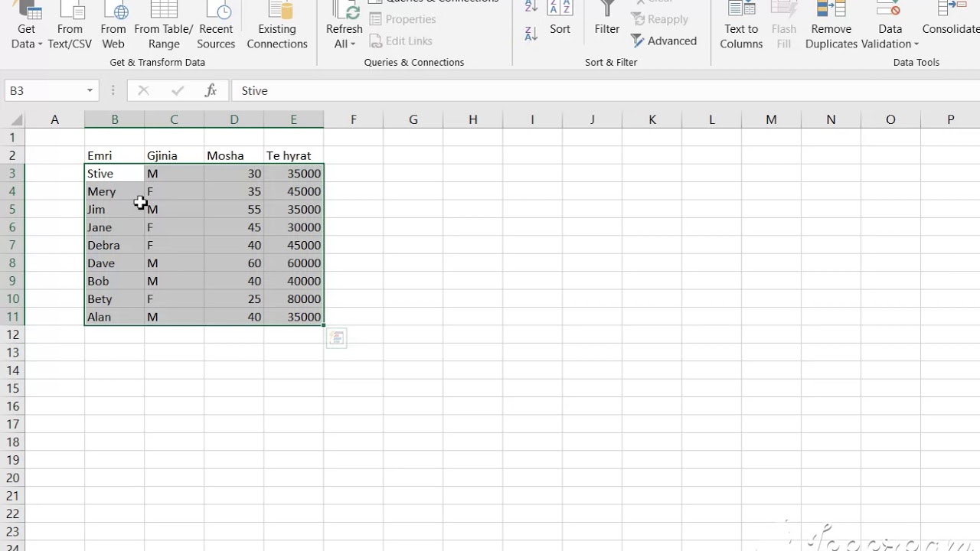Screen dimensions: 980x551
Task: Select the cell with Bob
Action: coord(114,281)
